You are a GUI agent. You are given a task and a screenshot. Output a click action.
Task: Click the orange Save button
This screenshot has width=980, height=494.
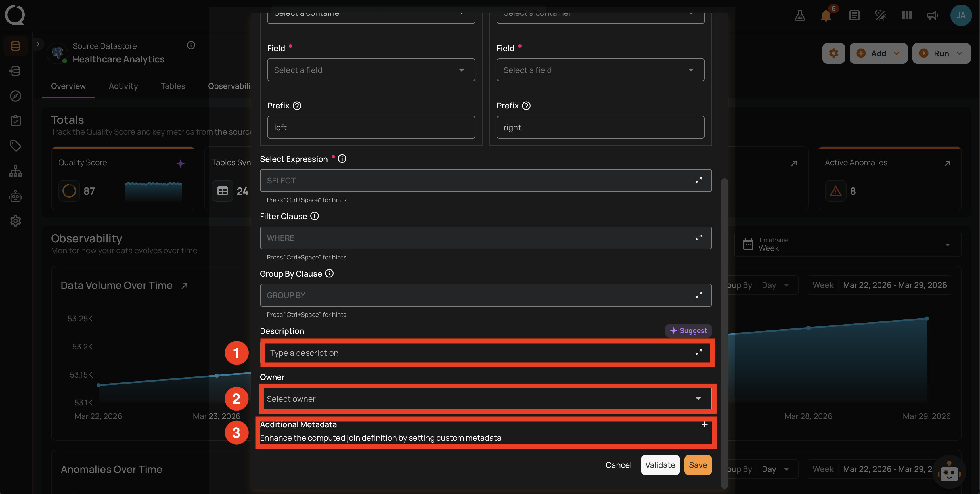pyautogui.click(x=698, y=465)
